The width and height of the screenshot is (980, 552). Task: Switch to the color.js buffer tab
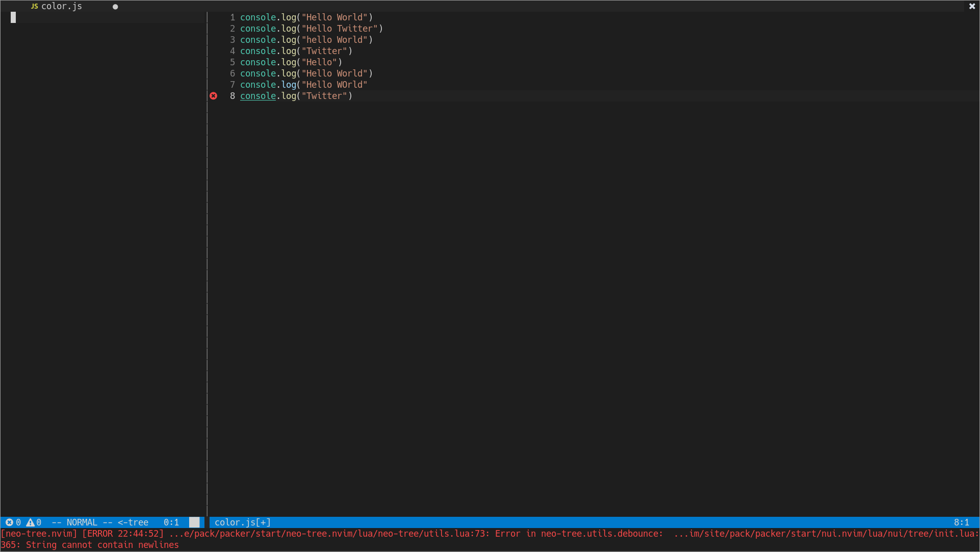point(61,6)
